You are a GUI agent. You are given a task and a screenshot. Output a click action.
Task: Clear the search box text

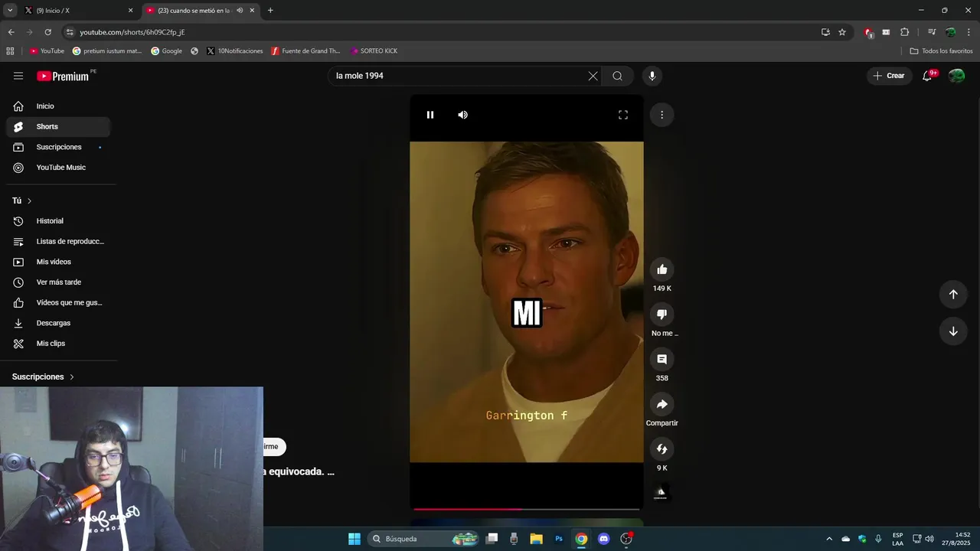(x=593, y=76)
